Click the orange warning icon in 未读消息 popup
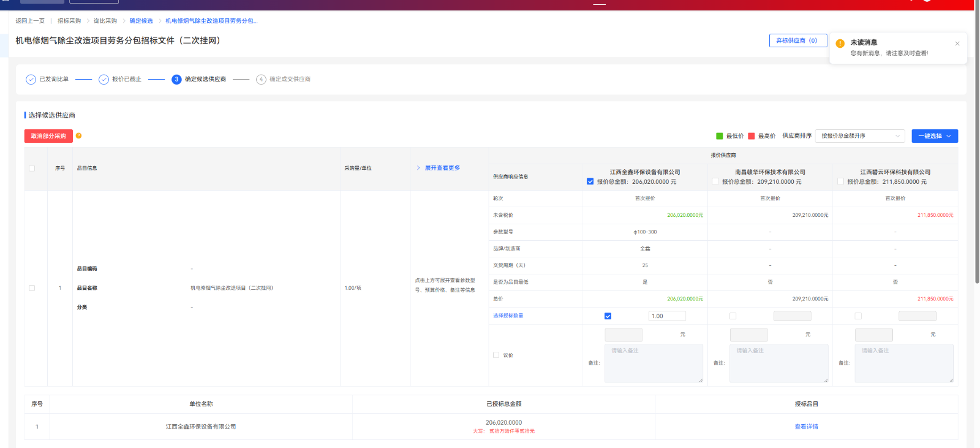Image resolution: width=980 pixels, height=448 pixels. (840, 44)
